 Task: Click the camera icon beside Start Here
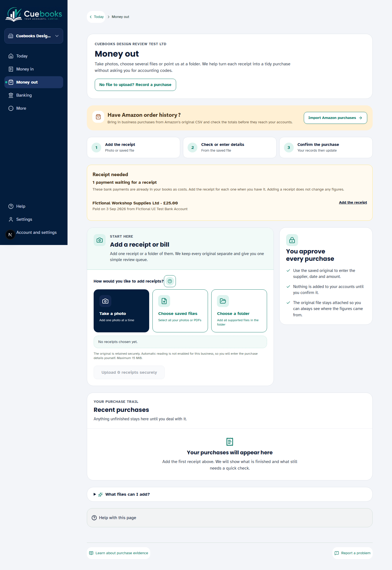(x=100, y=240)
